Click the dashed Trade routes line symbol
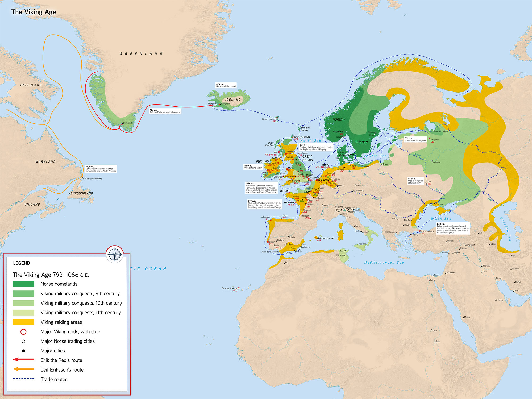Image resolution: width=532 pixels, height=399 pixels. (23, 379)
